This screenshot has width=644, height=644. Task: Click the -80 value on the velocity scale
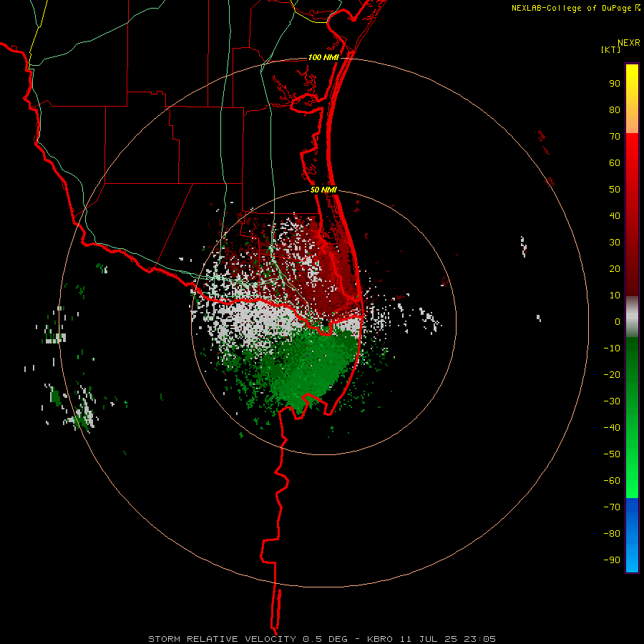click(612, 534)
